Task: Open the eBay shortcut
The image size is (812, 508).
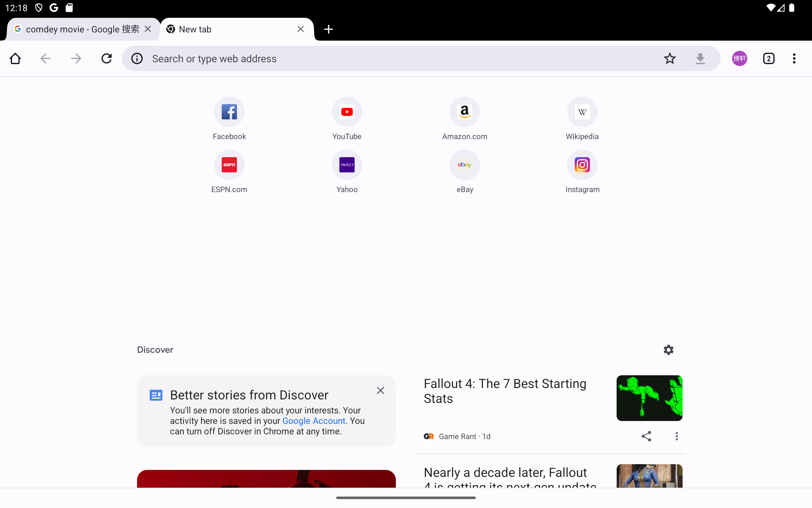Action: pos(465,171)
